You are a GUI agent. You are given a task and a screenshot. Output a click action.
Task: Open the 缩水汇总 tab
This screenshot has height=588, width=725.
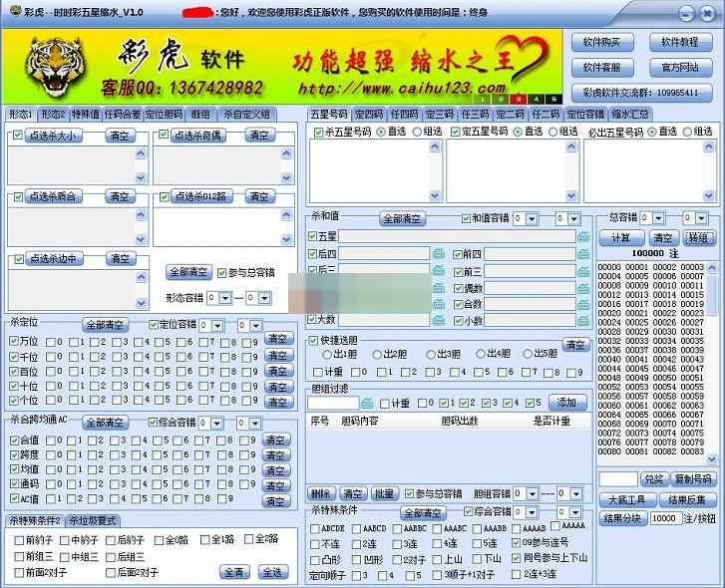coord(629,114)
